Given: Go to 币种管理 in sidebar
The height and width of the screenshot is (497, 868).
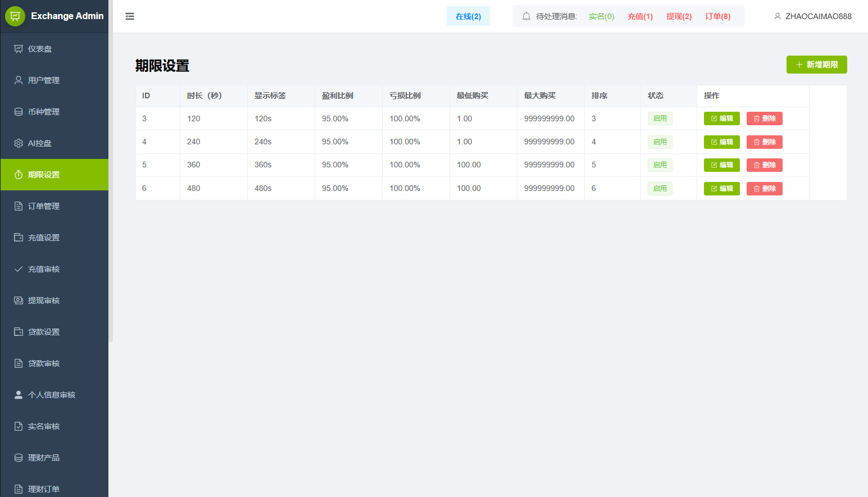Looking at the screenshot, I should coord(44,112).
